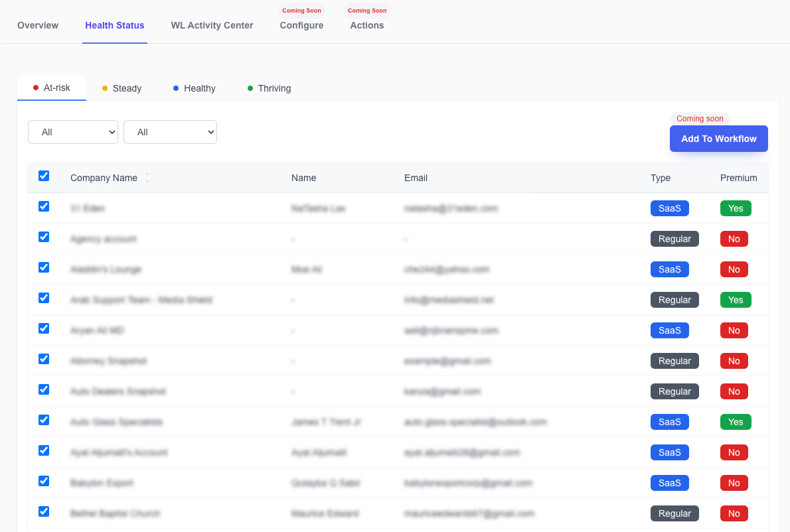Click No badge in Bethel Baptist Church row
This screenshot has width=790, height=532.
coord(734,513)
